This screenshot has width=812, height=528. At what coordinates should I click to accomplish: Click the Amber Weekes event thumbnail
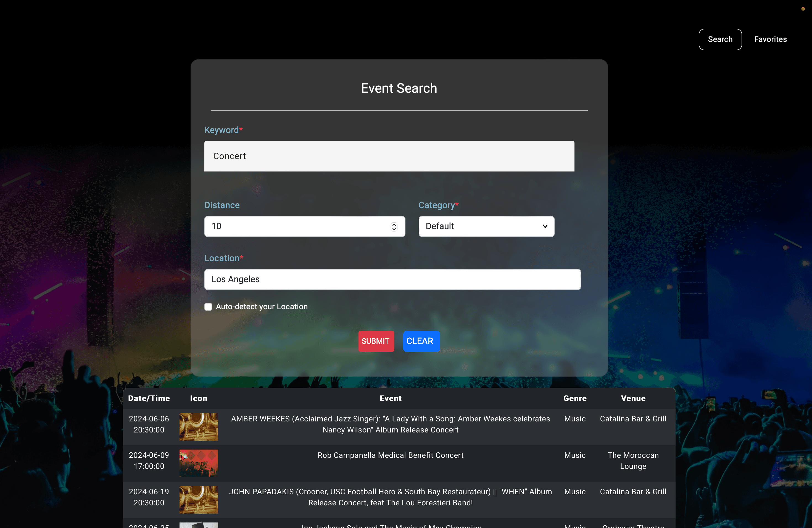pyautogui.click(x=199, y=427)
